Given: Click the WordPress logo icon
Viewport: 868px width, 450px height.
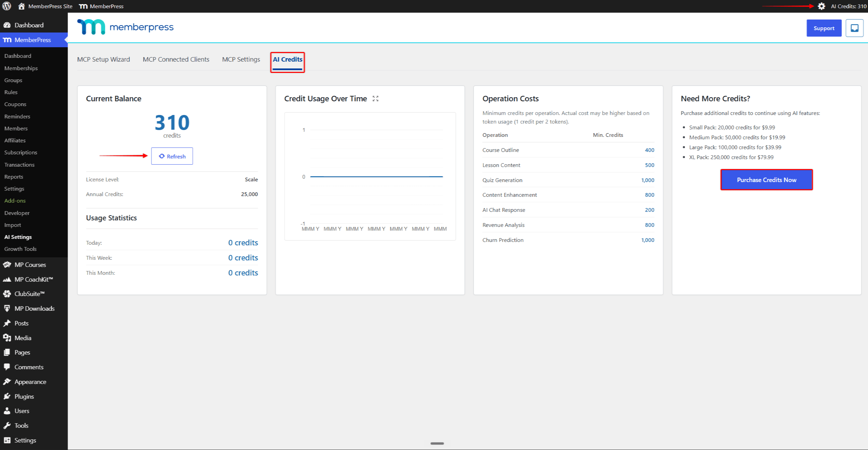Looking at the screenshot, I should (x=7, y=6).
